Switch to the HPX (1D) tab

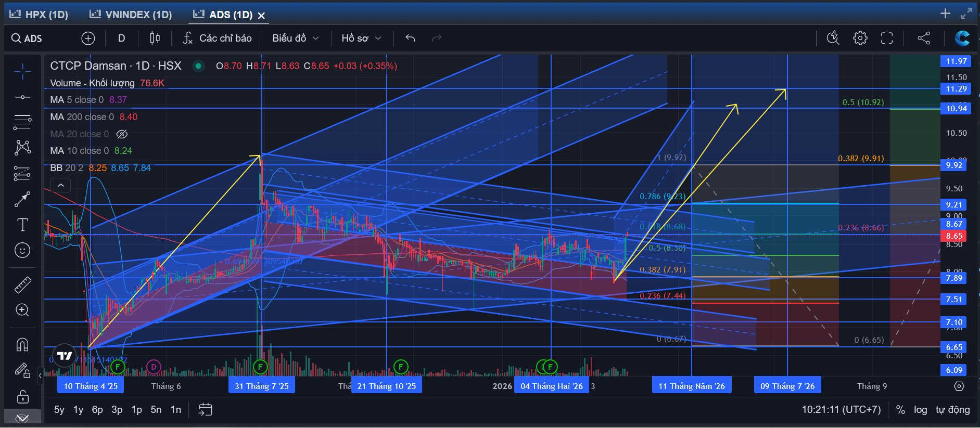tap(39, 15)
